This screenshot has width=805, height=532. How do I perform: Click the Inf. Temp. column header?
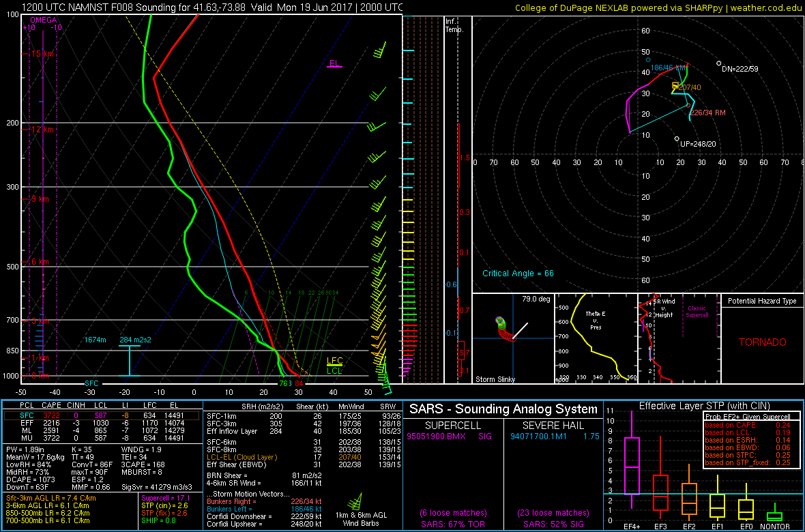tap(454, 26)
